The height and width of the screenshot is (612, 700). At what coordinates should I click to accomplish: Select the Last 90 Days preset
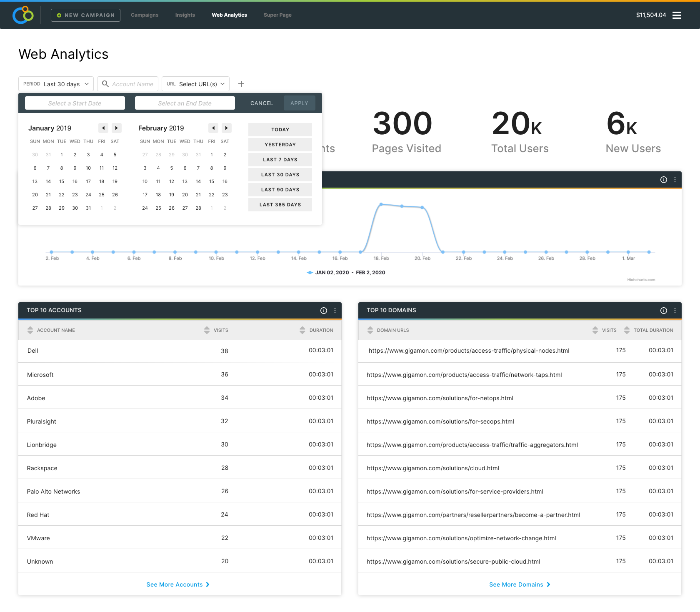[x=280, y=190]
